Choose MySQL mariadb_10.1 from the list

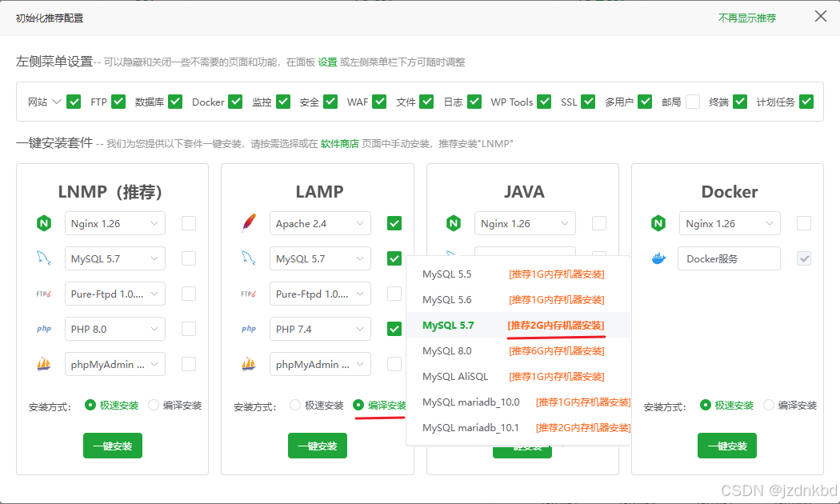(x=518, y=428)
